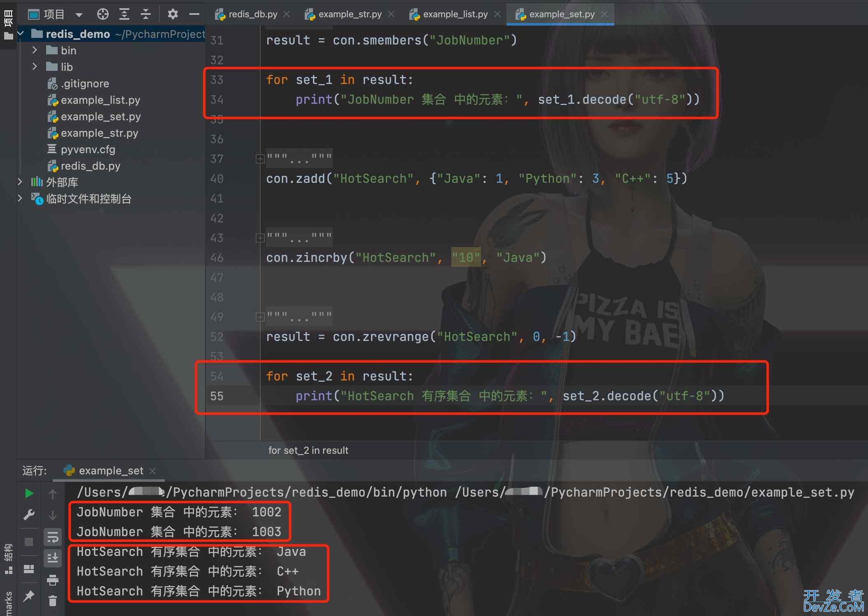Expand folded docstring at line 43
The image size is (868, 616).
click(x=260, y=238)
